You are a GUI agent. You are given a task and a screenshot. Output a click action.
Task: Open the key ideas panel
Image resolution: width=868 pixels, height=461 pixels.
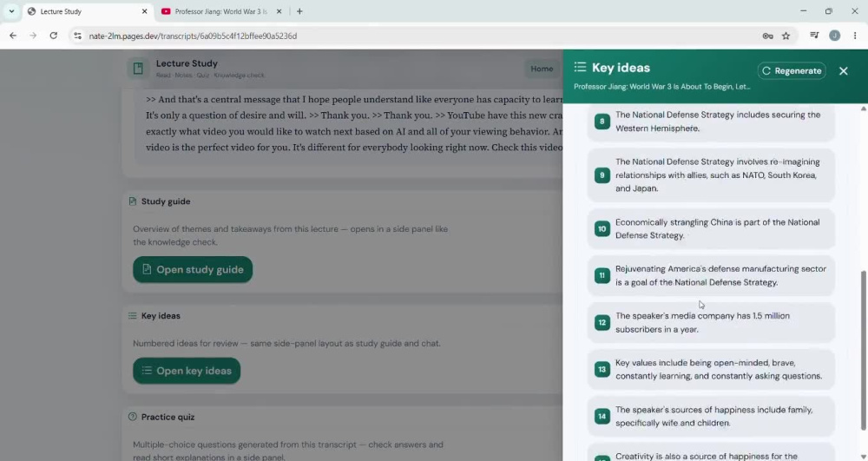click(x=187, y=371)
